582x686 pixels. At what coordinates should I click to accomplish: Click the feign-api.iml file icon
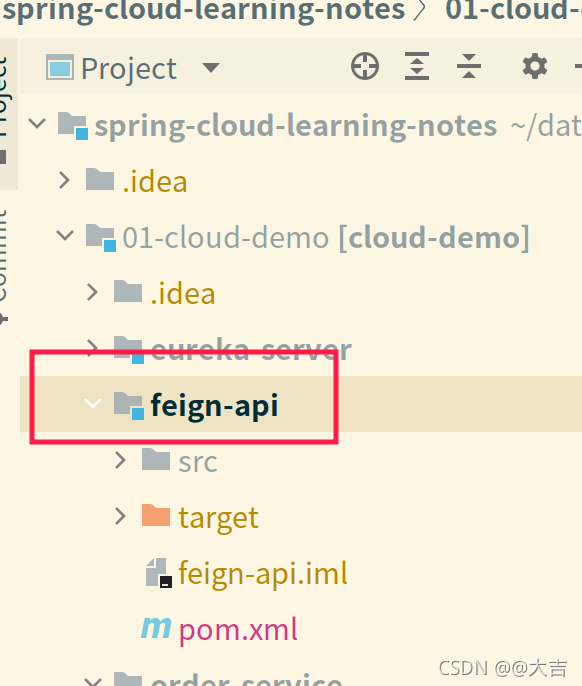tap(158, 573)
